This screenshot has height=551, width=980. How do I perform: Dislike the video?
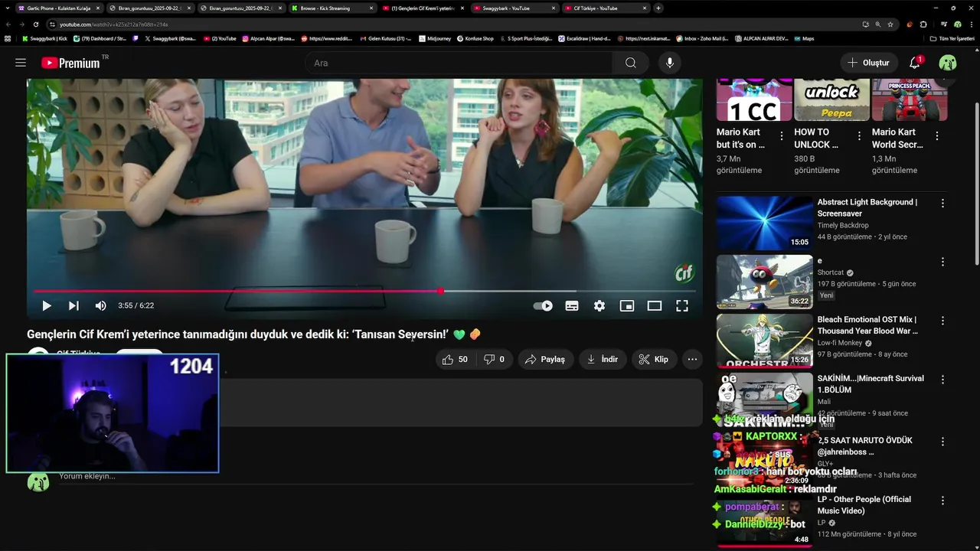pos(494,359)
